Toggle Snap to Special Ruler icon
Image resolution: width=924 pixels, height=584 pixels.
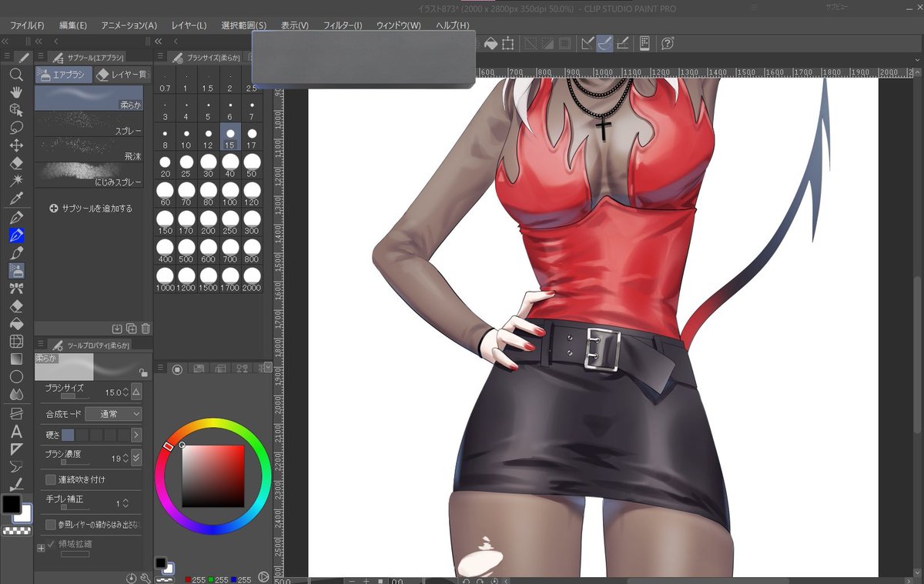(605, 43)
